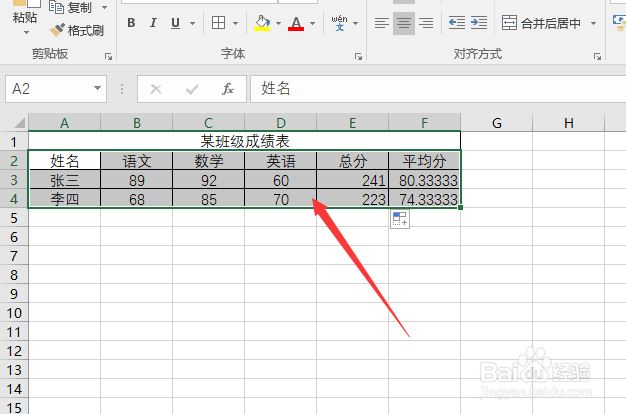Screen dimensions: 626x414
Task: Select column E header
Action: [353, 122]
